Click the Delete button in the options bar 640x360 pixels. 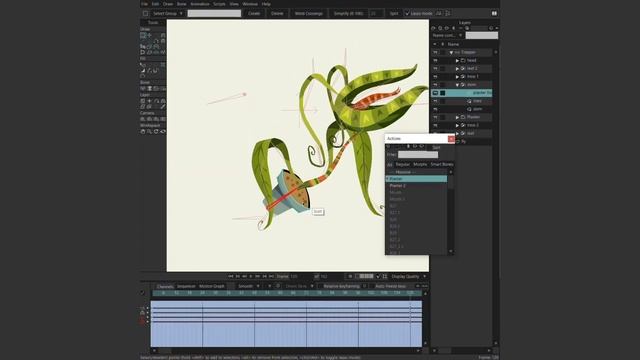pyautogui.click(x=277, y=13)
